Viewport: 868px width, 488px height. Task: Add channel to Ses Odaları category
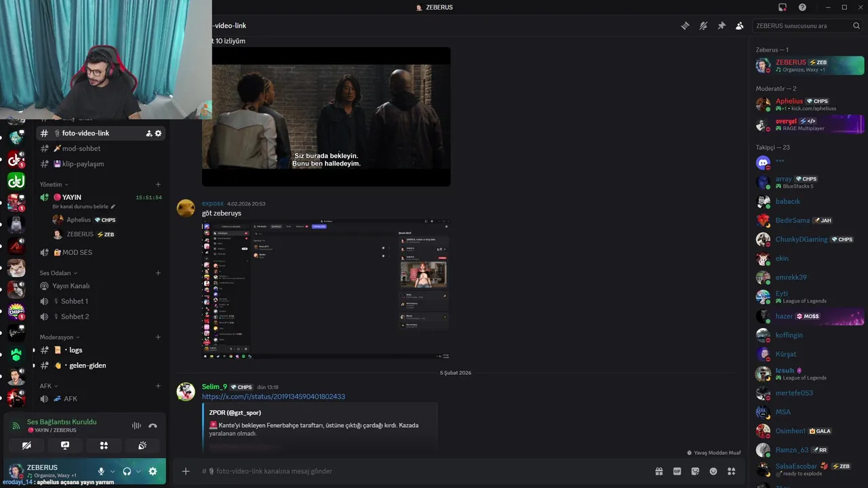pyautogui.click(x=158, y=273)
